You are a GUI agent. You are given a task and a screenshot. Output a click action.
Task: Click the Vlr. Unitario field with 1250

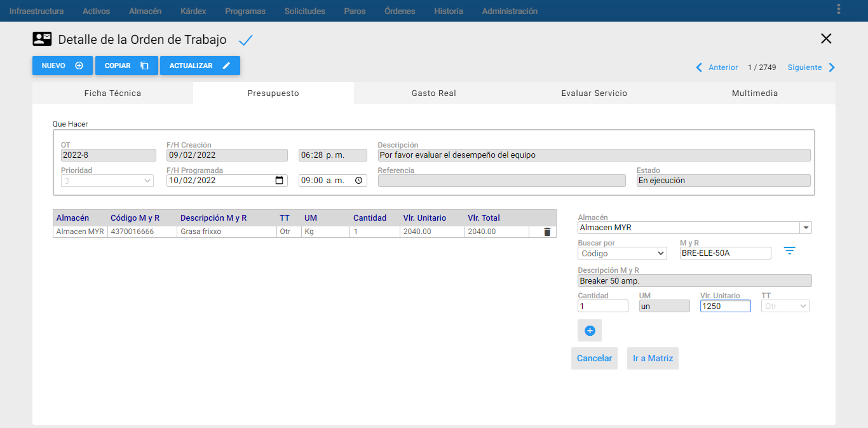point(725,306)
